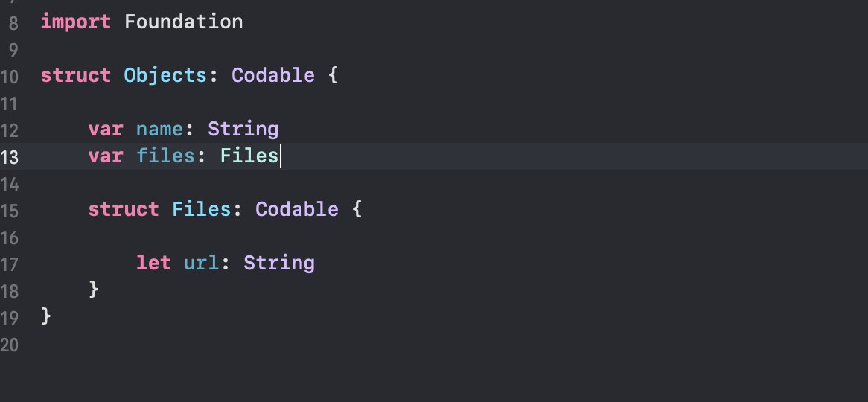Click the let keyword on line 17

coord(153,263)
